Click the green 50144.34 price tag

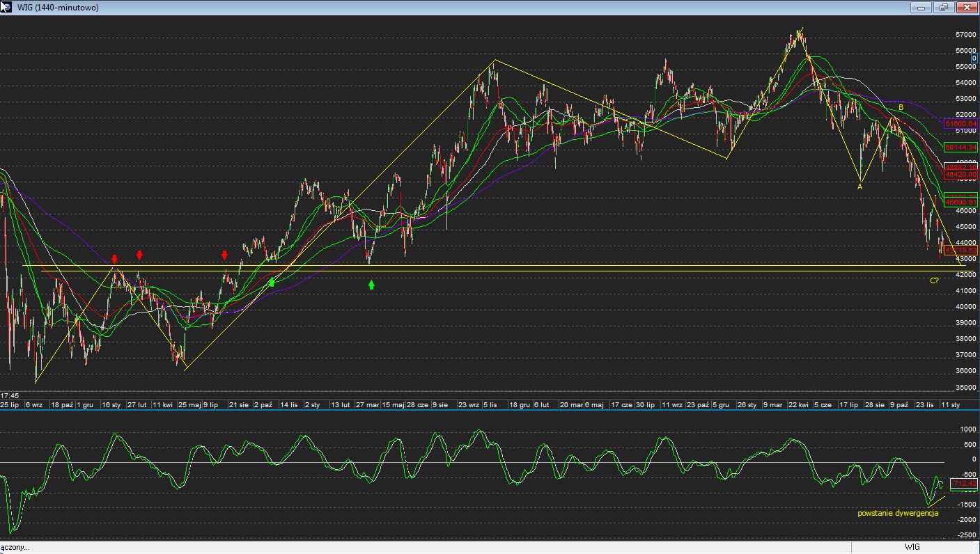pos(961,147)
